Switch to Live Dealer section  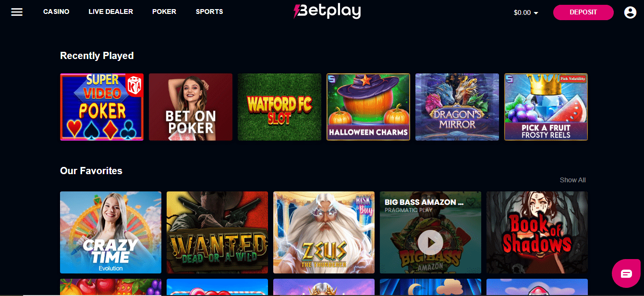tap(111, 12)
